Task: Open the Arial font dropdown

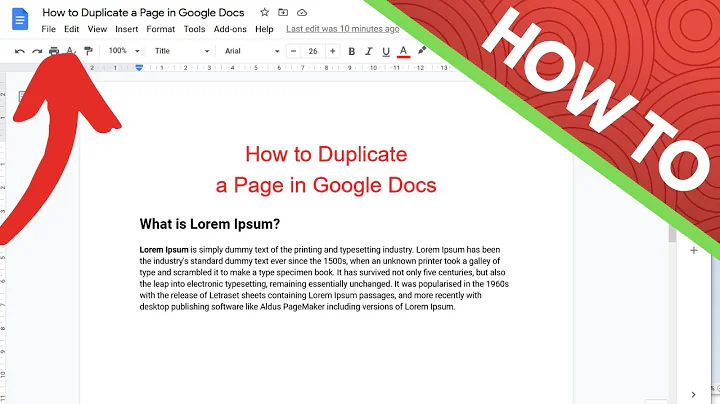Action: [252, 51]
